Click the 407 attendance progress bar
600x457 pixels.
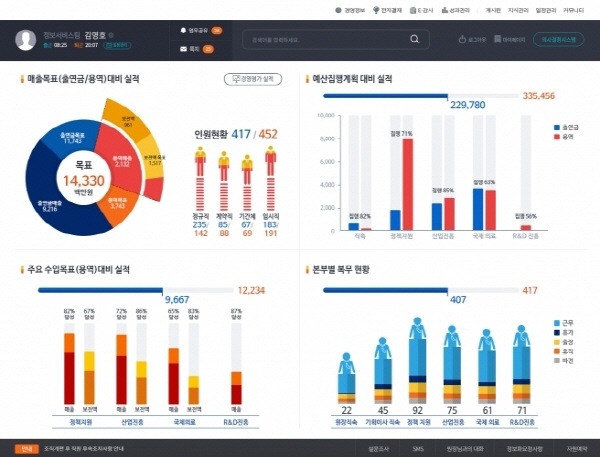click(421, 290)
